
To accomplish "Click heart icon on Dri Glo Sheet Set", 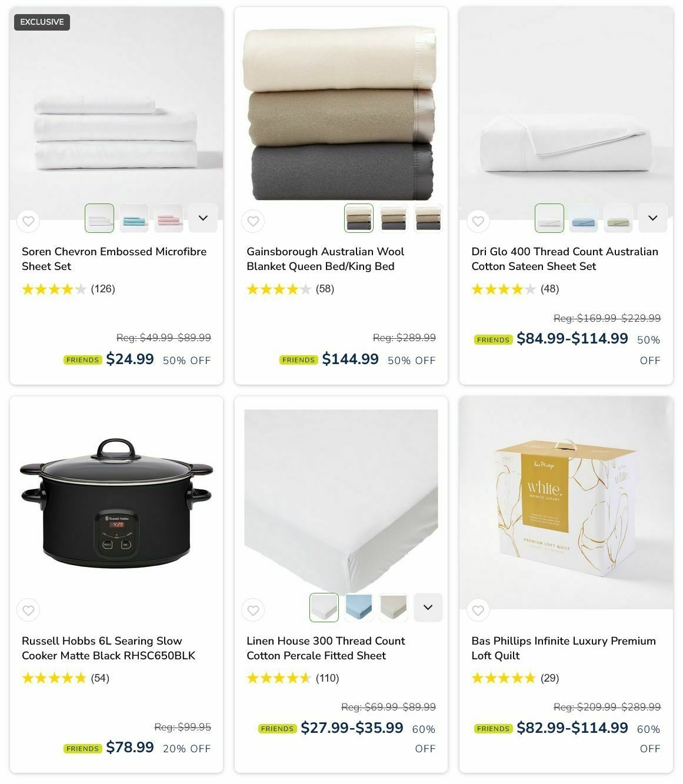I will (x=478, y=221).
